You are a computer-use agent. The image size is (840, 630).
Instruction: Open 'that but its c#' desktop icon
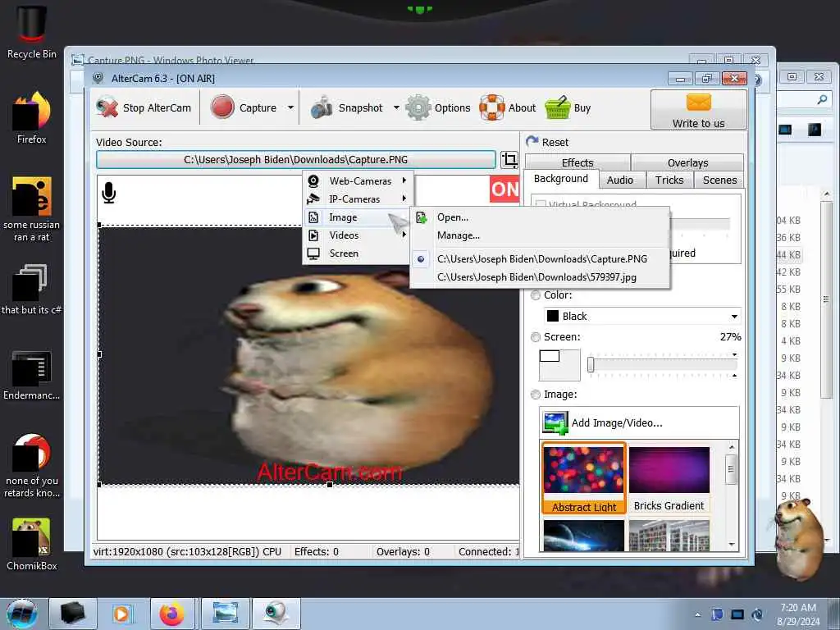32,290
